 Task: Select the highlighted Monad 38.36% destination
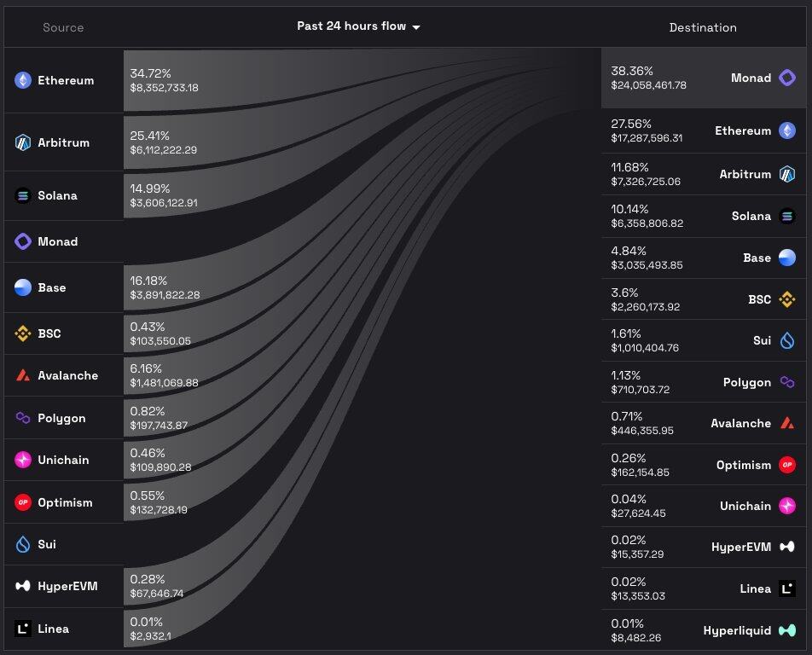point(699,78)
